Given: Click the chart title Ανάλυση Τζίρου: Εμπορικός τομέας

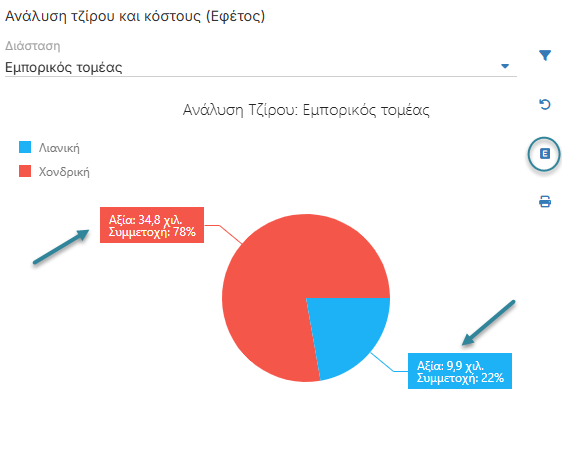Looking at the screenshot, I should 306,110.
